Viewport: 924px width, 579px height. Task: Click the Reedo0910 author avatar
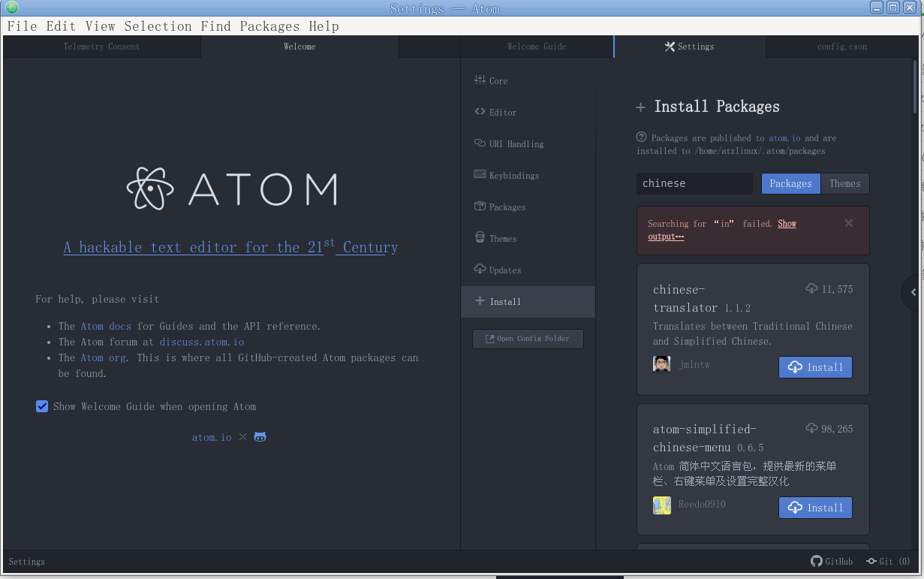[x=661, y=505]
